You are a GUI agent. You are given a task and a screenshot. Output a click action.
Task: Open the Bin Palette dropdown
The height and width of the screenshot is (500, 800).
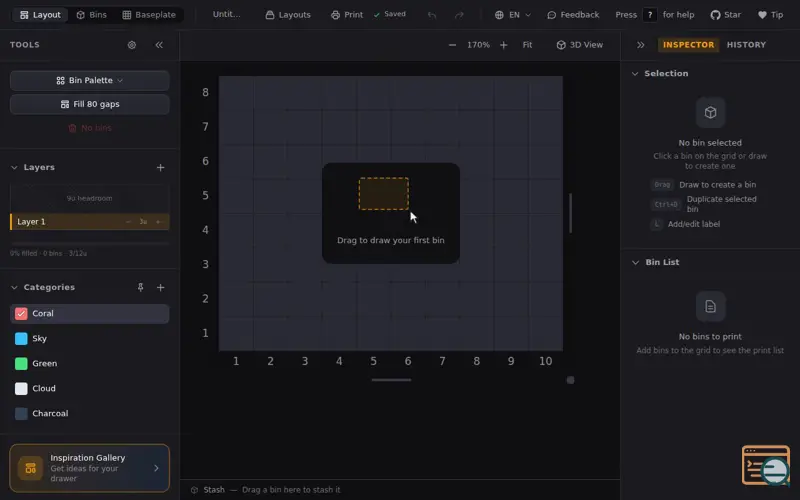[90, 81]
